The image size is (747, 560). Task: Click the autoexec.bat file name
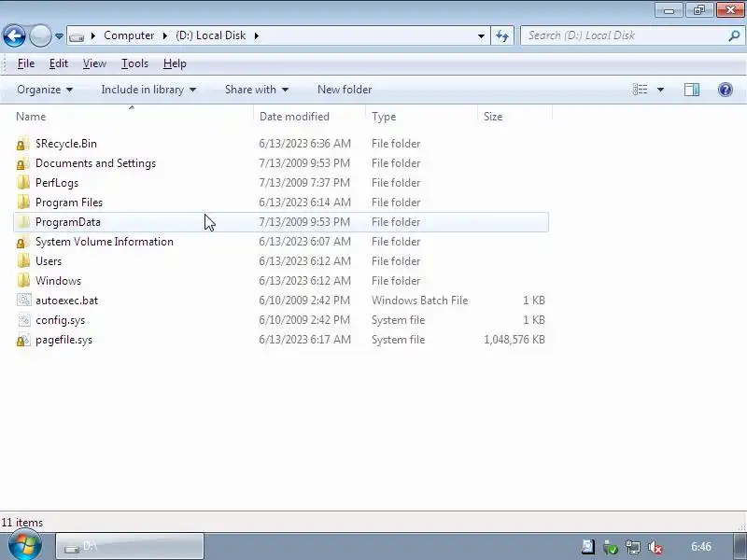pyautogui.click(x=66, y=301)
